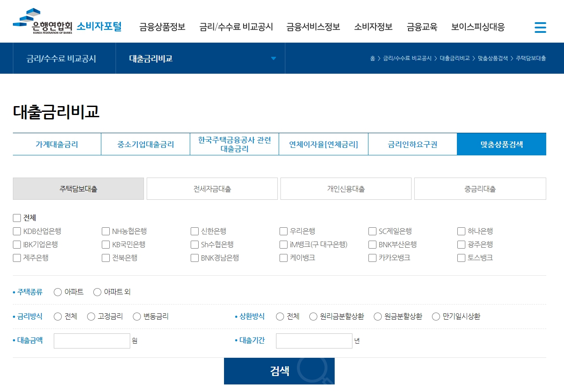The height and width of the screenshot is (392, 564).
Task: Open the 금융상품정보 menu
Action: (x=163, y=27)
